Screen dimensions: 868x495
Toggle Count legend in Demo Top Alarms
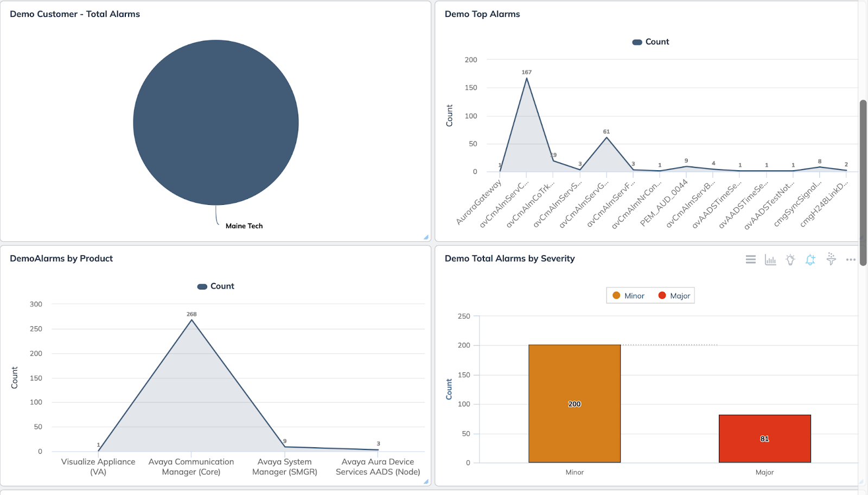650,42
